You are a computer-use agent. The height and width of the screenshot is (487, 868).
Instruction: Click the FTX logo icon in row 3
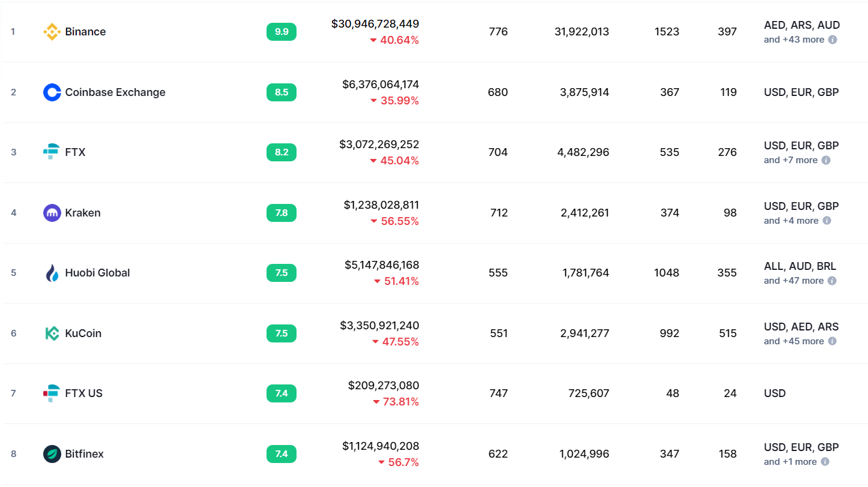[52, 152]
